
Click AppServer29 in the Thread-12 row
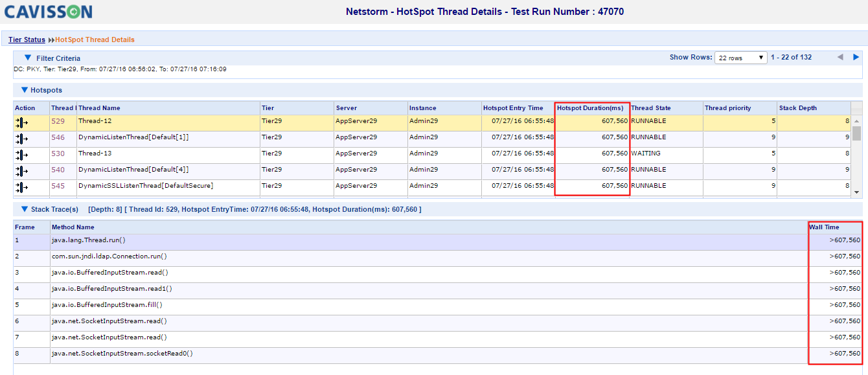(x=356, y=121)
